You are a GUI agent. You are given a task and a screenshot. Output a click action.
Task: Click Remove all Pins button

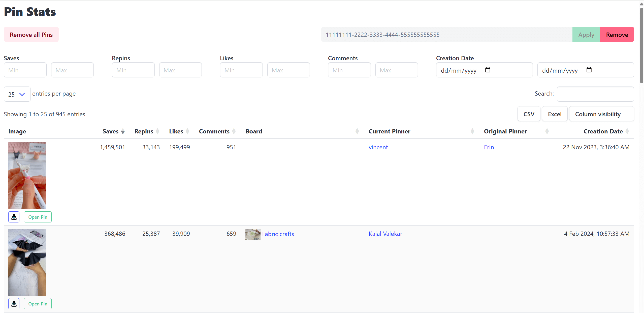pos(31,34)
